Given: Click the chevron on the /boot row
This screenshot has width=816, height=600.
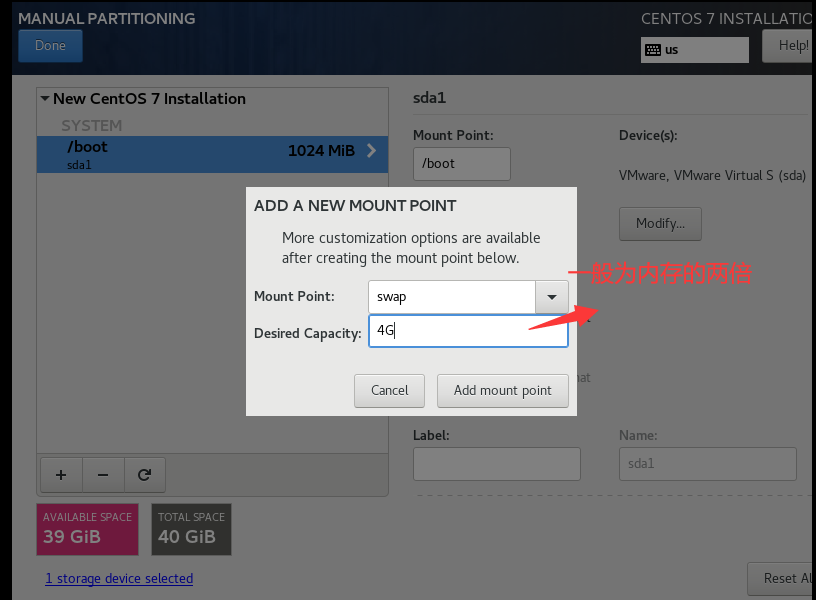Looking at the screenshot, I should 372,150.
